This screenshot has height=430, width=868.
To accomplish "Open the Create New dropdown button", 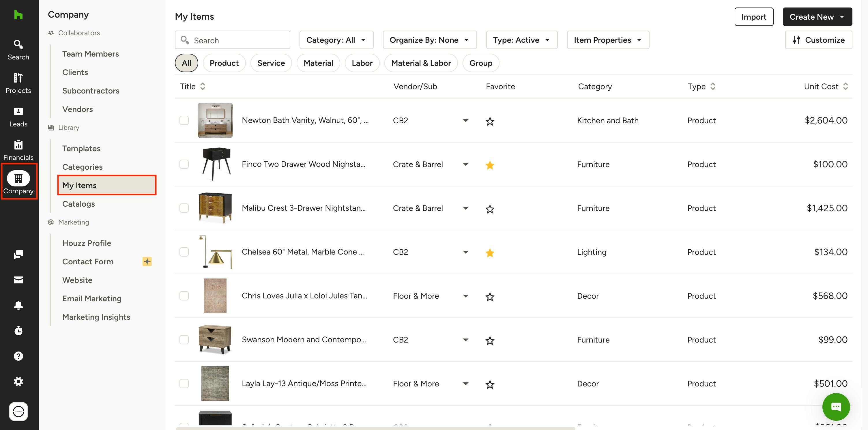I will (817, 17).
